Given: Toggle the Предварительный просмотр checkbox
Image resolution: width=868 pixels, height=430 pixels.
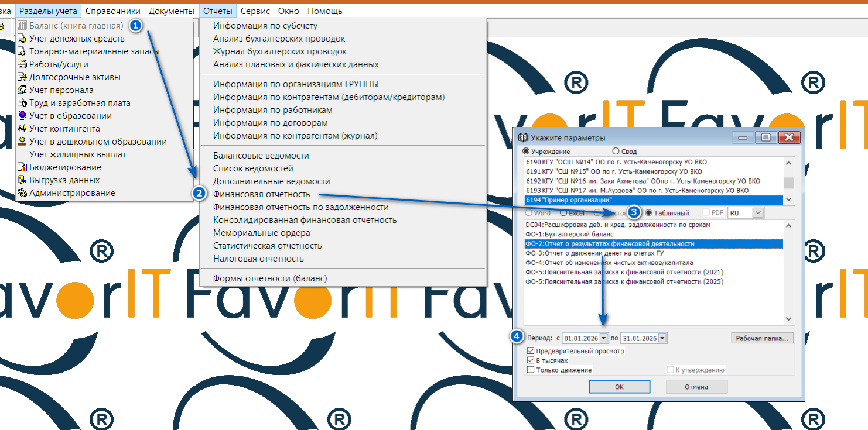Looking at the screenshot, I should [x=531, y=351].
